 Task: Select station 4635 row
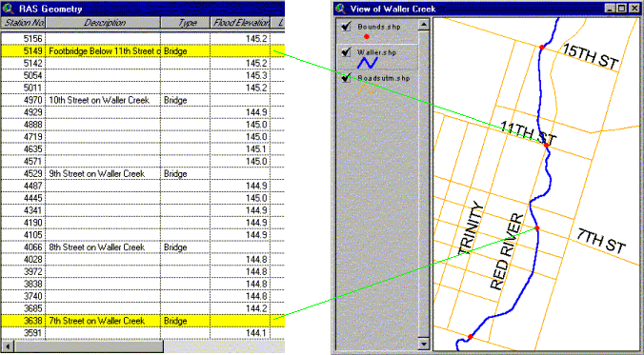(143, 149)
